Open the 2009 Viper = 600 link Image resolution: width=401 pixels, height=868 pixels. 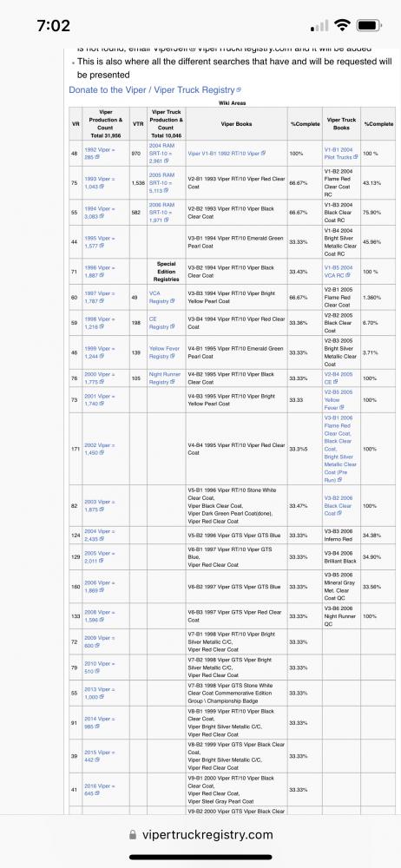(x=99, y=641)
